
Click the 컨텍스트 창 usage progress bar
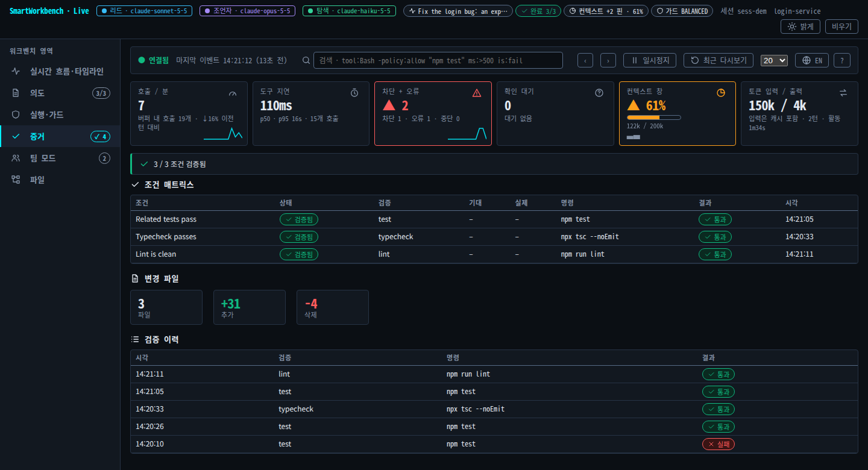654,117
